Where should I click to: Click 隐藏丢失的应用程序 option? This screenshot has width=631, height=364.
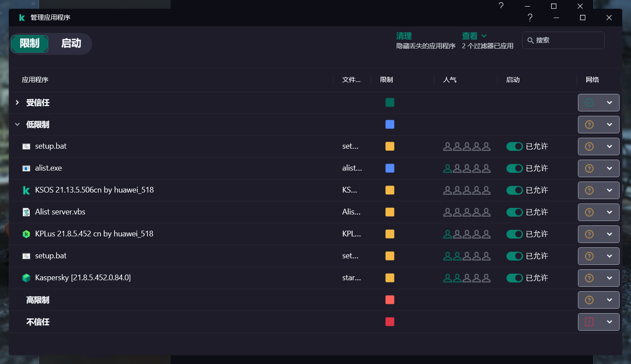click(426, 46)
